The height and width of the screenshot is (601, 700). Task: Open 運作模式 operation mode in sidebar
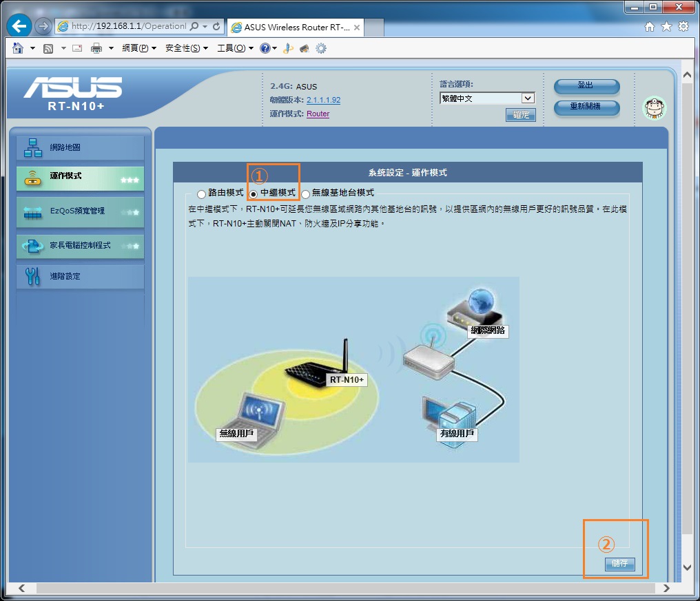pyautogui.click(x=81, y=178)
